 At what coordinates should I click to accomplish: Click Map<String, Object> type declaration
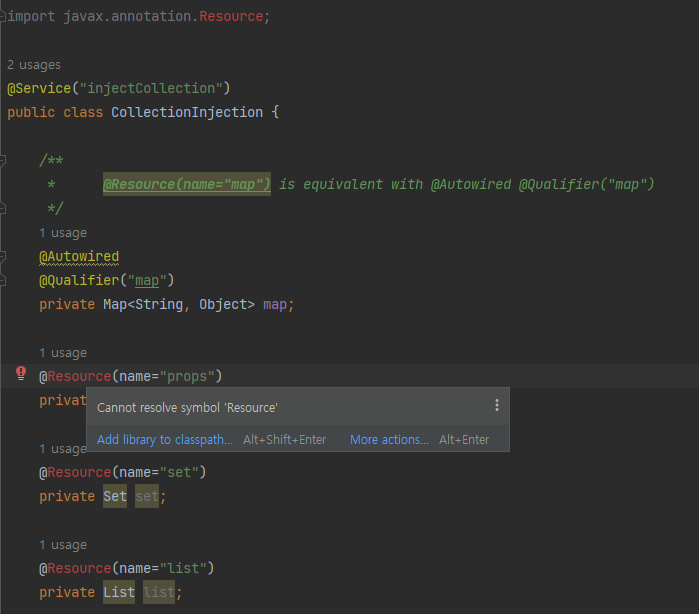[x=179, y=305]
